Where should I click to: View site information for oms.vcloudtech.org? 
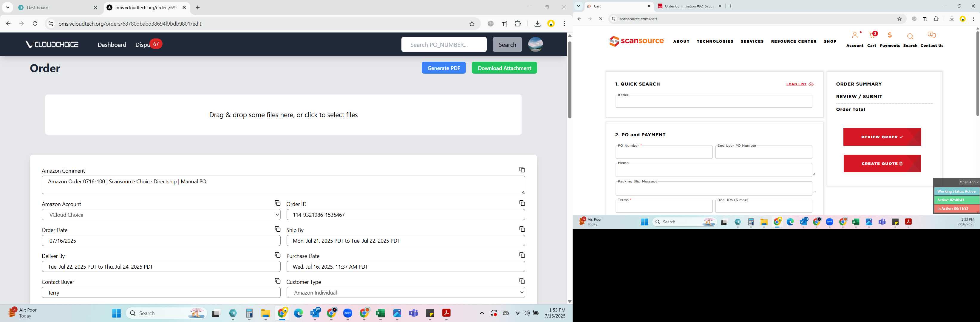(51, 24)
